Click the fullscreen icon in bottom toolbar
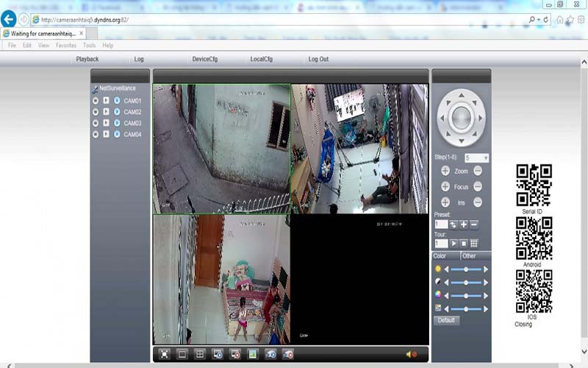The image size is (588, 368). click(x=165, y=354)
